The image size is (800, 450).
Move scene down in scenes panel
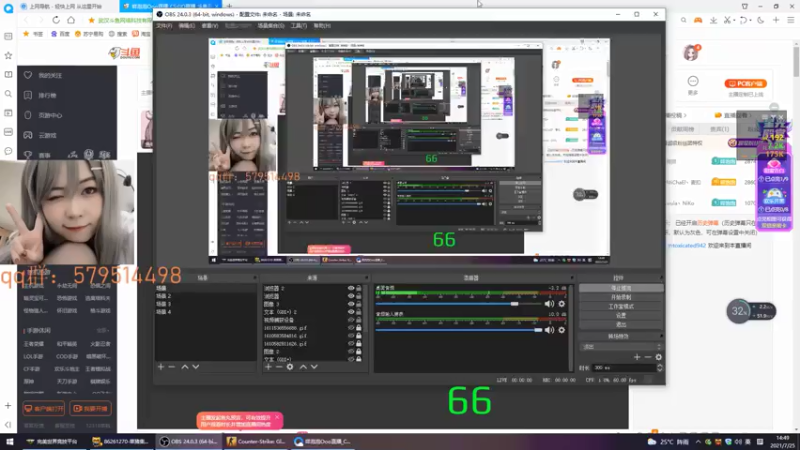tap(195, 367)
